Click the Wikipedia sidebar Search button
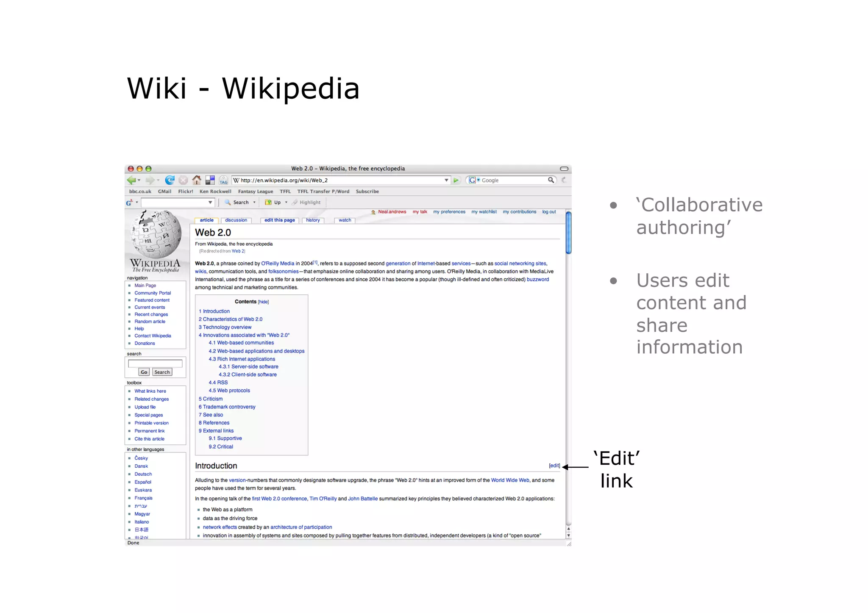Image resolution: width=868 pixels, height=613 pixels. click(x=162, y=372)
